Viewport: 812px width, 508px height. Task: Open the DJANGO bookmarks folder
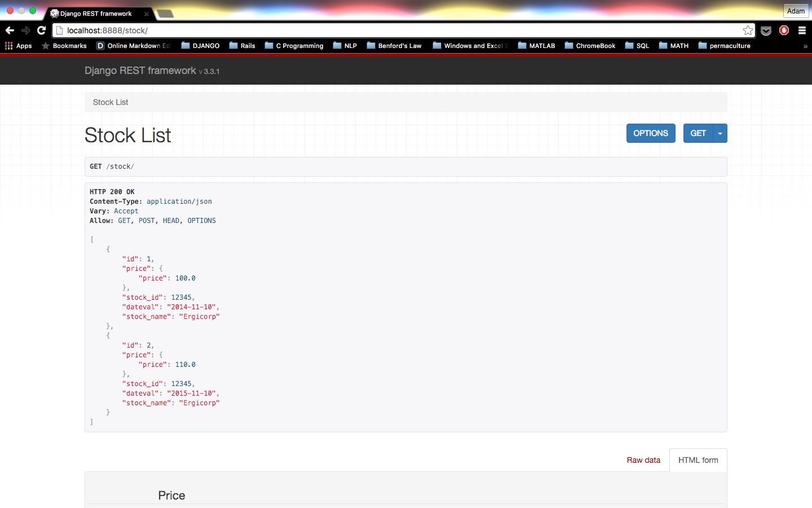click(200, 46)
